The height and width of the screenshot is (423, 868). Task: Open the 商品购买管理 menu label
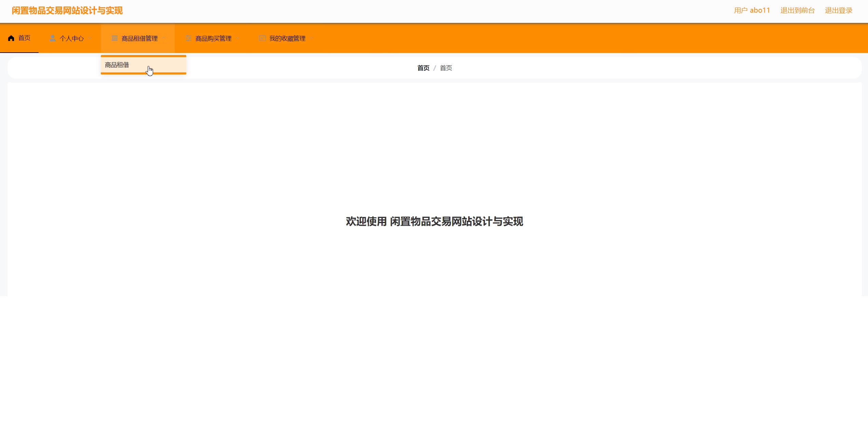tap(213, 39)
